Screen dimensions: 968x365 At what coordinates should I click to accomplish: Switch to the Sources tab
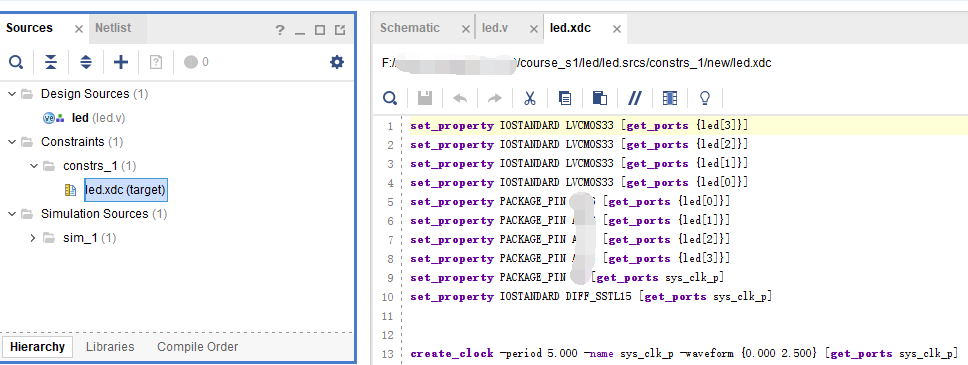29,28
